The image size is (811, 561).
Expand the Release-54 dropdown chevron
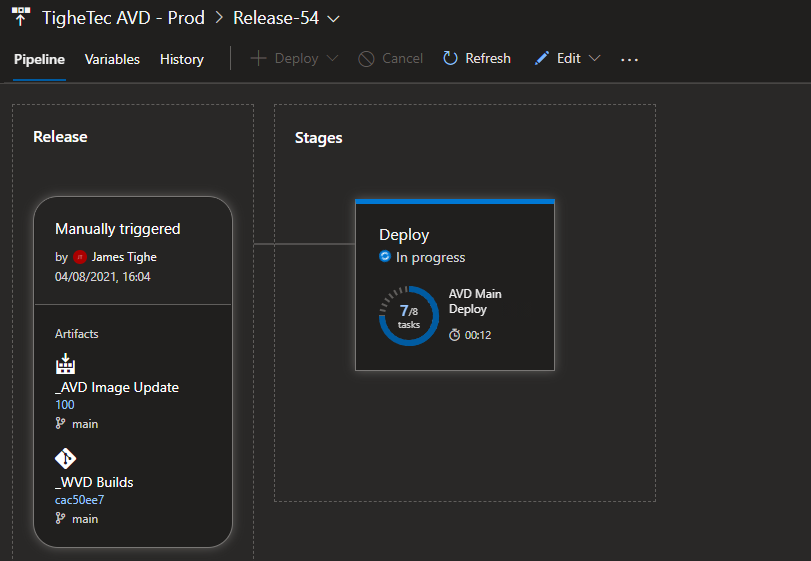pos(333,18)
